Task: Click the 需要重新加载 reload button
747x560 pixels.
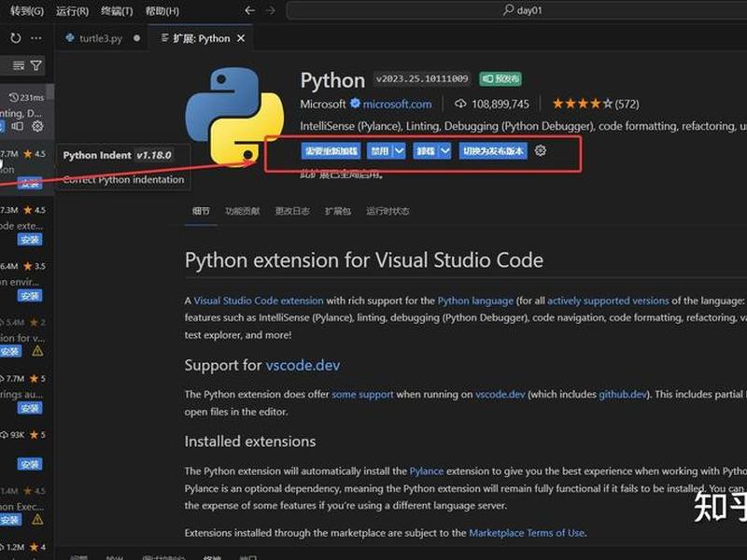Action: tap(331, 151)
